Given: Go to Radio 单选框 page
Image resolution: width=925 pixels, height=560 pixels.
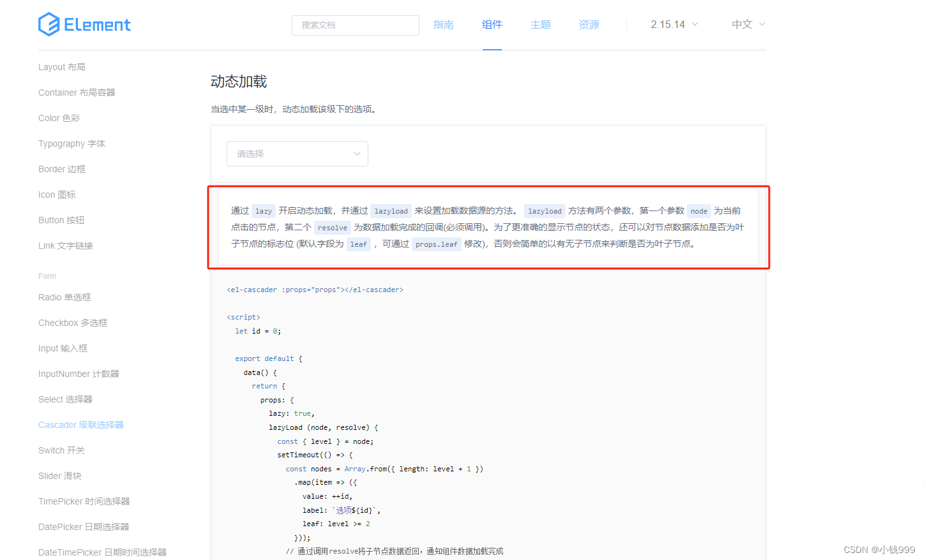Looking at the screenshot, I should pyautogui.click(x=64, y=297).
